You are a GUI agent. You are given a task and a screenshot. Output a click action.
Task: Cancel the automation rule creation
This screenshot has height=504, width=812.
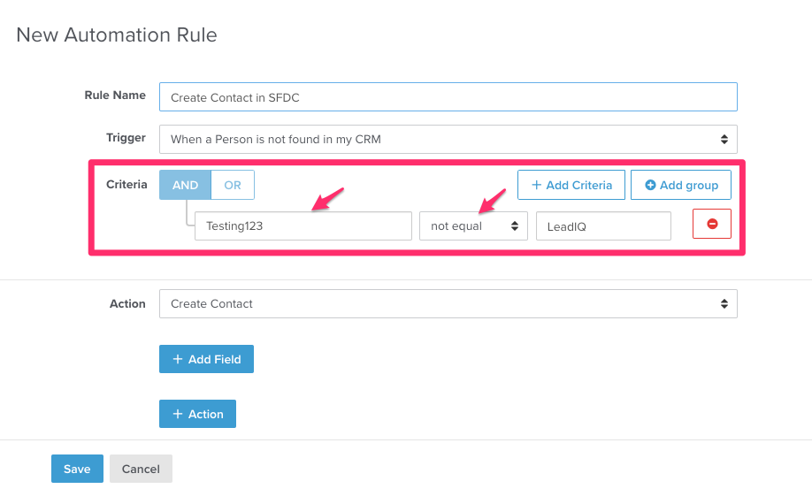coord(141,469)
